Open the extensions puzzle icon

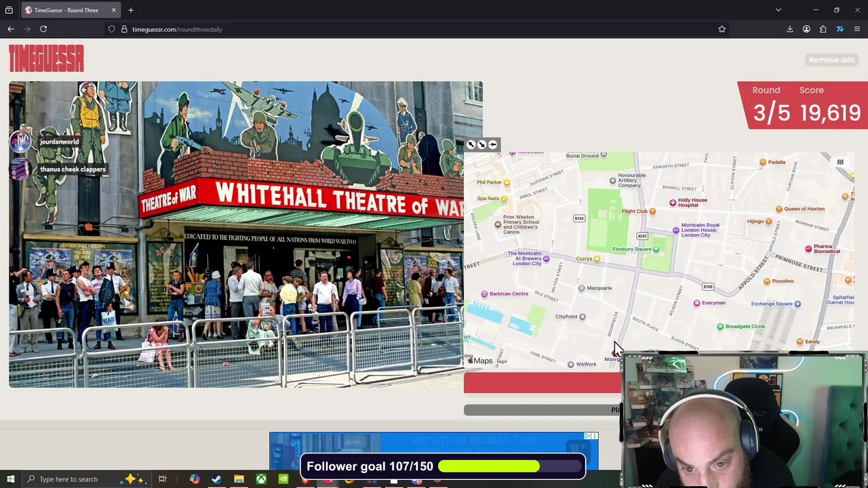click(823, 29)
